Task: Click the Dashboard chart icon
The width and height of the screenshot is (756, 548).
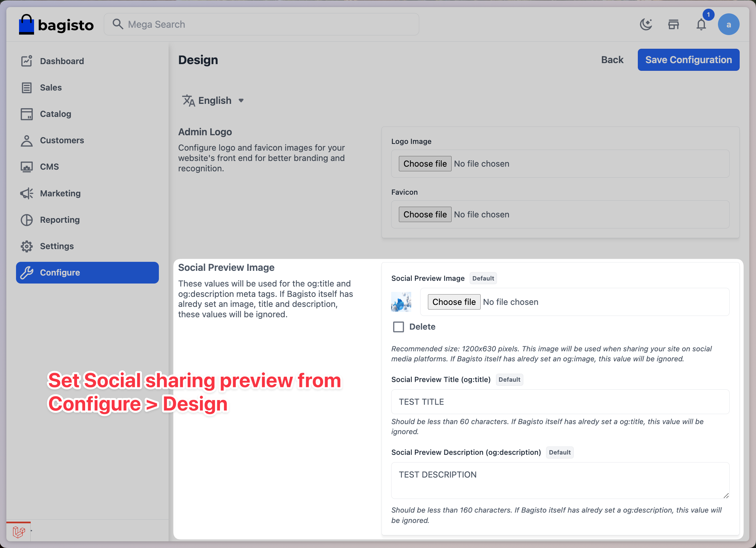Action: click(x=27, y=61)
